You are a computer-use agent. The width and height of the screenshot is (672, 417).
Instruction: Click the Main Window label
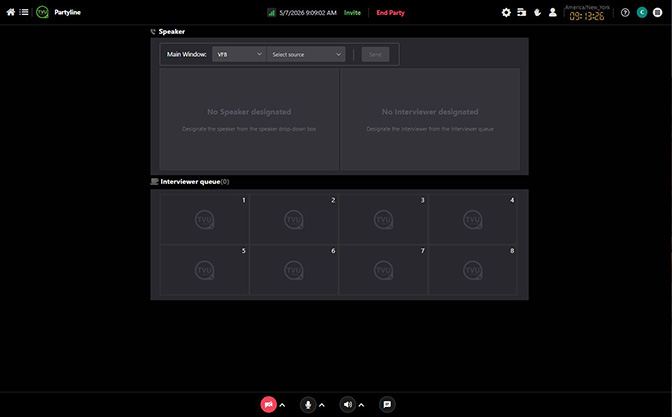point(186,54)
